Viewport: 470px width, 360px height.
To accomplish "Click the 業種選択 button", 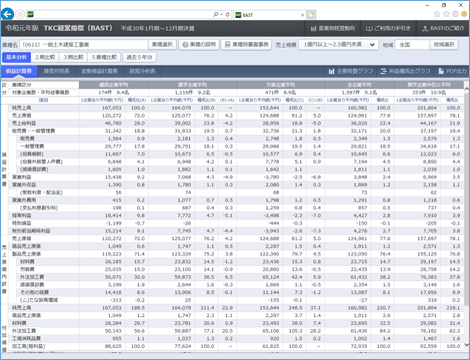I will [x=162, y=45].
